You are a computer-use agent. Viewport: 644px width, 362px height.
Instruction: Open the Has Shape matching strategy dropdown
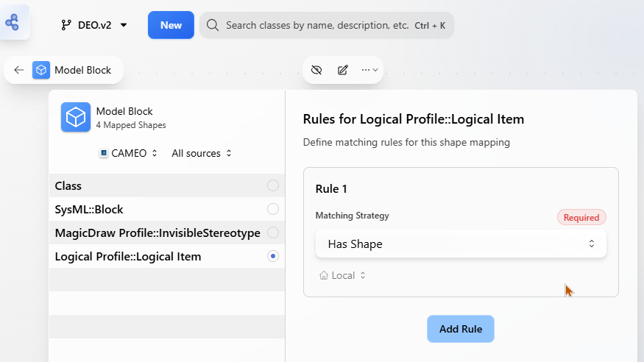(461, 244)
